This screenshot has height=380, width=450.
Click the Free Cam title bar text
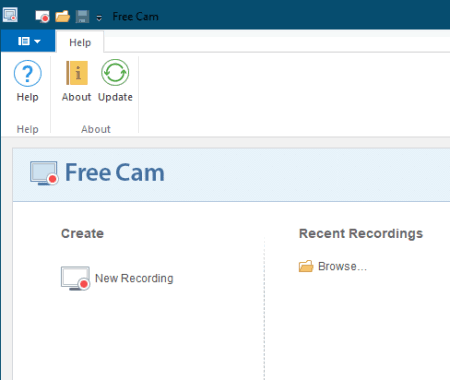[x=135, y=16]
